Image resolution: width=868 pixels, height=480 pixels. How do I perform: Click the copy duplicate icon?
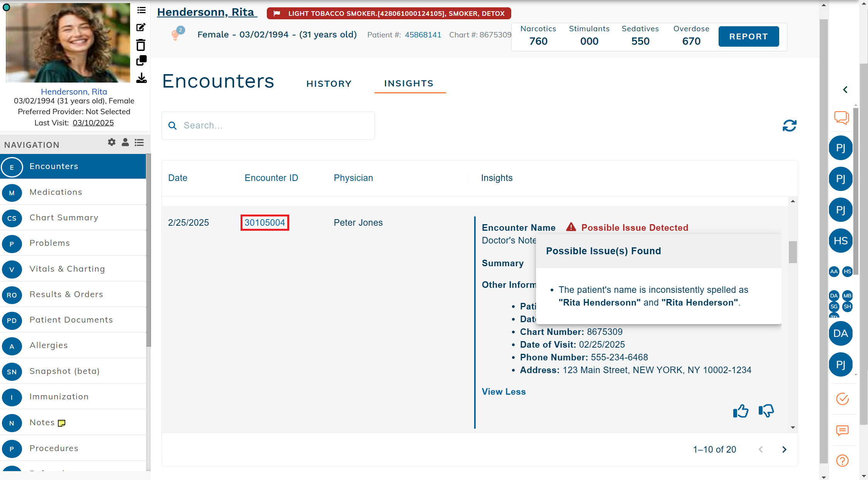(x=141, y=61)
